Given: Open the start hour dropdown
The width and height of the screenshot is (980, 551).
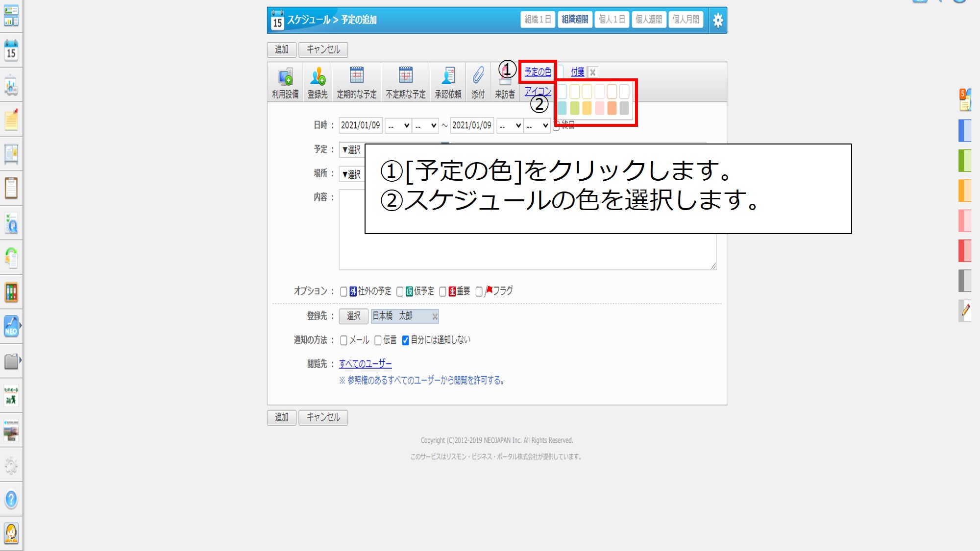Looking at the screenshot, I should pyautogui.click(x=398, y=125).
